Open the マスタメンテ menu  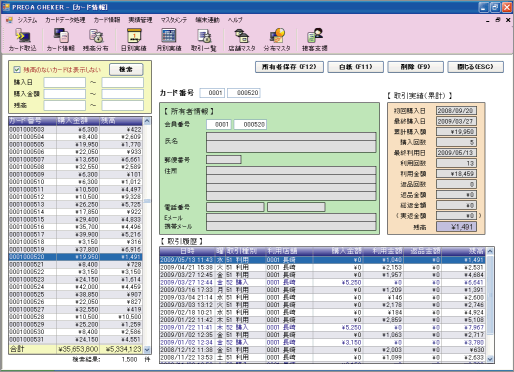pyautogui.click(x=174, y=20)
